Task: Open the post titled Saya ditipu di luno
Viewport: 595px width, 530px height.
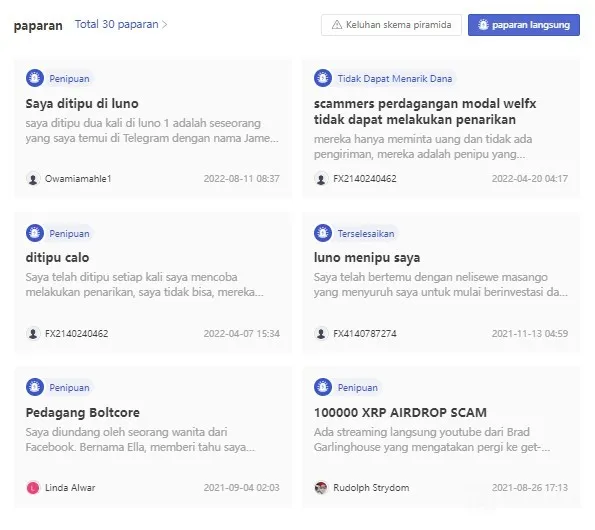Action: pos(82,104)
